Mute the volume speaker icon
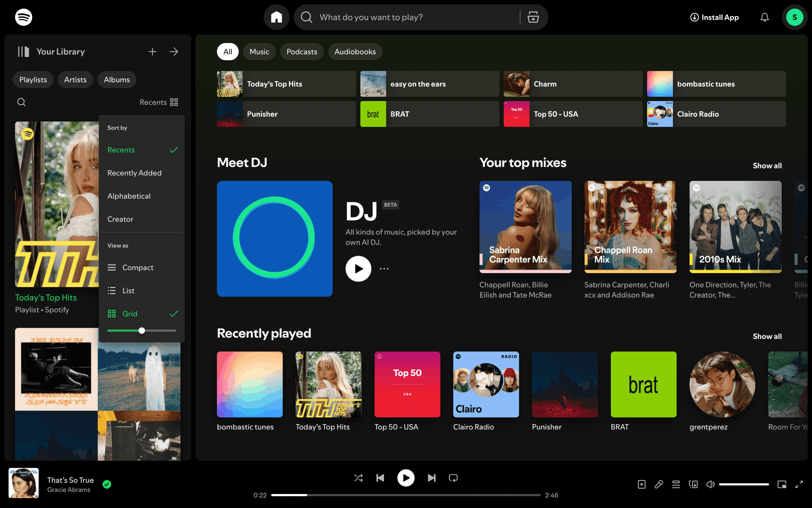The height and width of the screenshot is (508, 812). [x=710, y=484]
